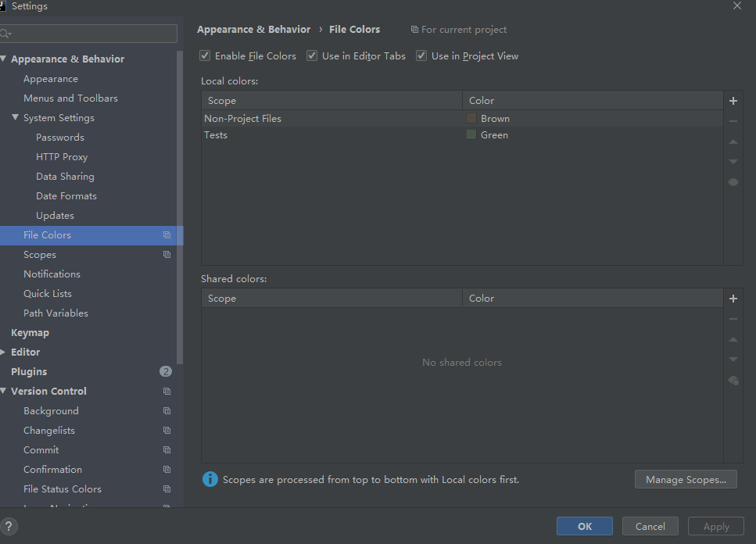Image resolution: width=756 pixels, height=544 pixels.
Task: Click the Brown color swatch for Non-Project Files
Action: pyautogui.click(x=471, y=119)
